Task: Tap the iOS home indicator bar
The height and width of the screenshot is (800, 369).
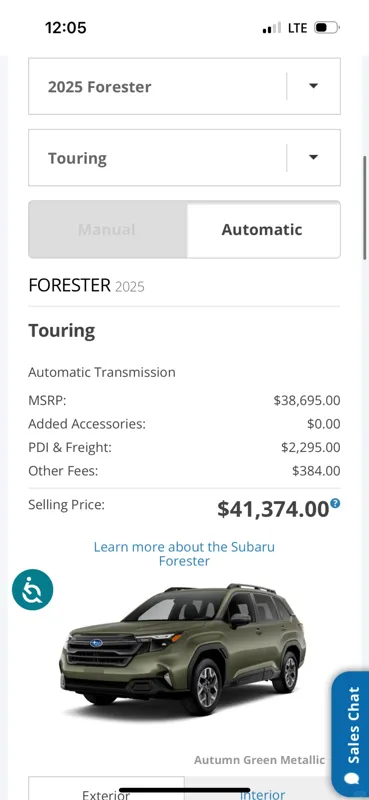Action: pyautogui.click(x=185, y=790)
